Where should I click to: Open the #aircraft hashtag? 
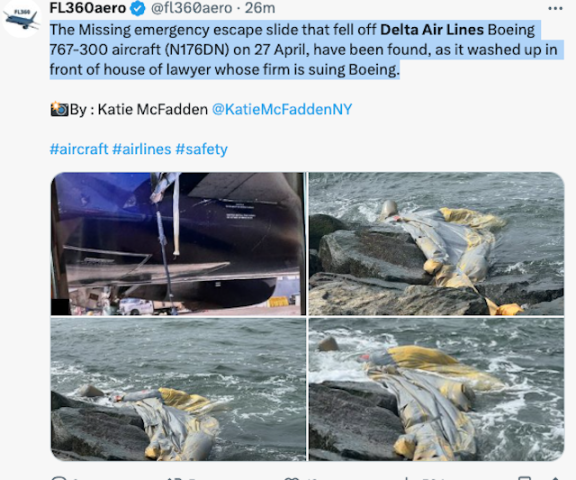point(79,149)
